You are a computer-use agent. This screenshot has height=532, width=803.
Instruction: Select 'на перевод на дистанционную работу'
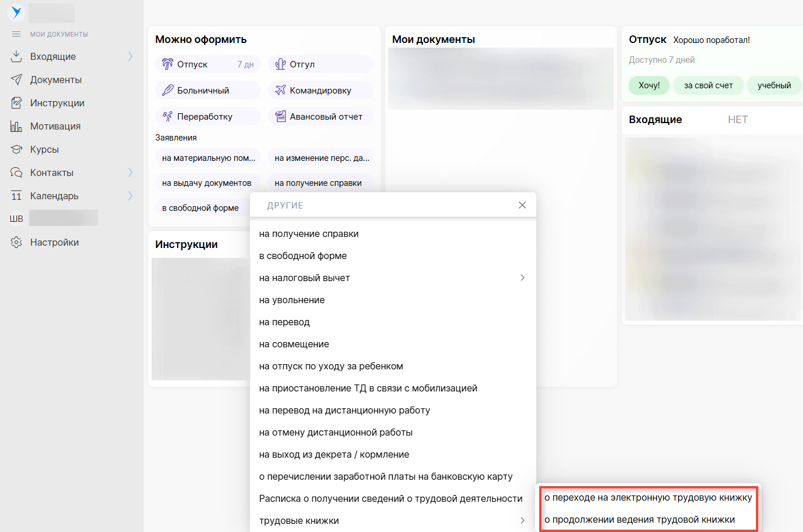[x=345, y=411]
